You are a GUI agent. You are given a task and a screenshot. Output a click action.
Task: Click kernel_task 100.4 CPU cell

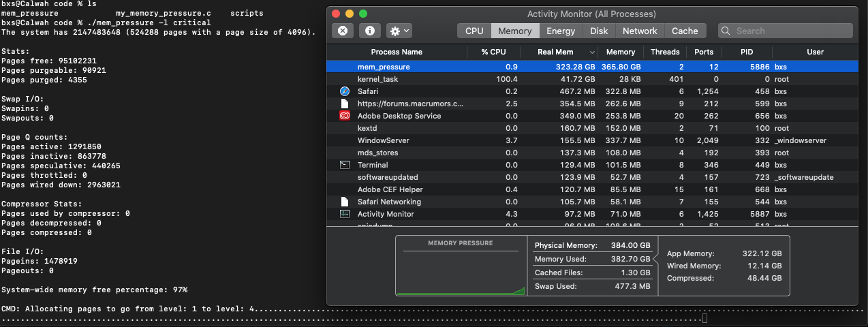(x=507, y=79)
